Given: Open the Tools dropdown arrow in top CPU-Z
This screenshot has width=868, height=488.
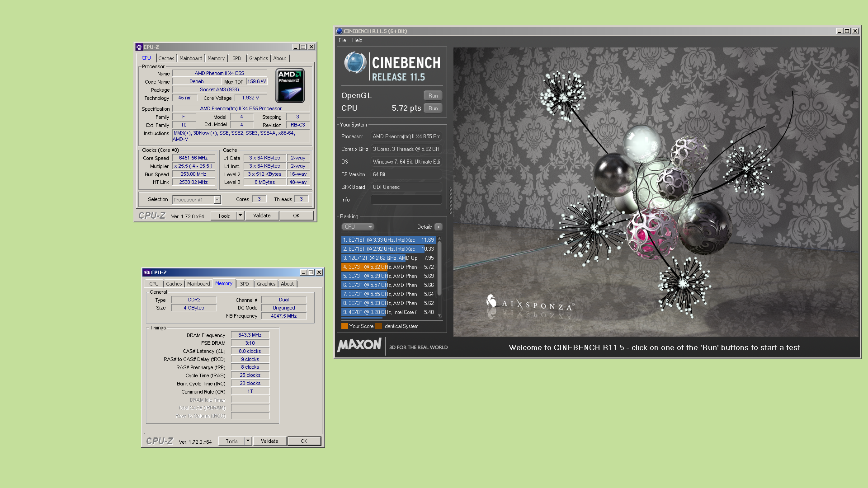Looking at the screenshot, I should [241, 216].
